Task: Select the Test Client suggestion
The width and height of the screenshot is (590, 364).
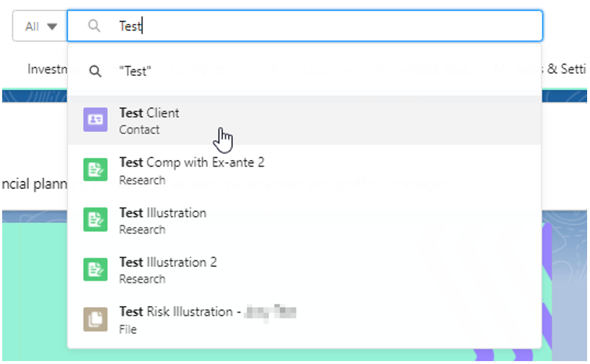Action: 149,113
